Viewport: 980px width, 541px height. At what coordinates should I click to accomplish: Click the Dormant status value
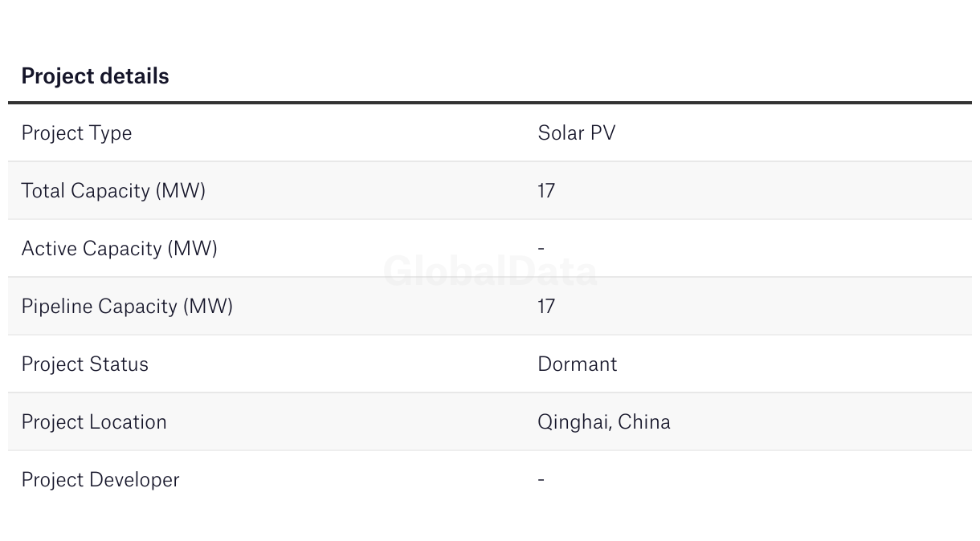coord(578,364)
